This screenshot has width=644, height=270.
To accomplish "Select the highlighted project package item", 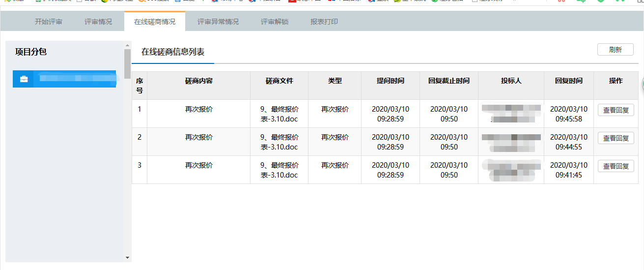I will [74, 79].
